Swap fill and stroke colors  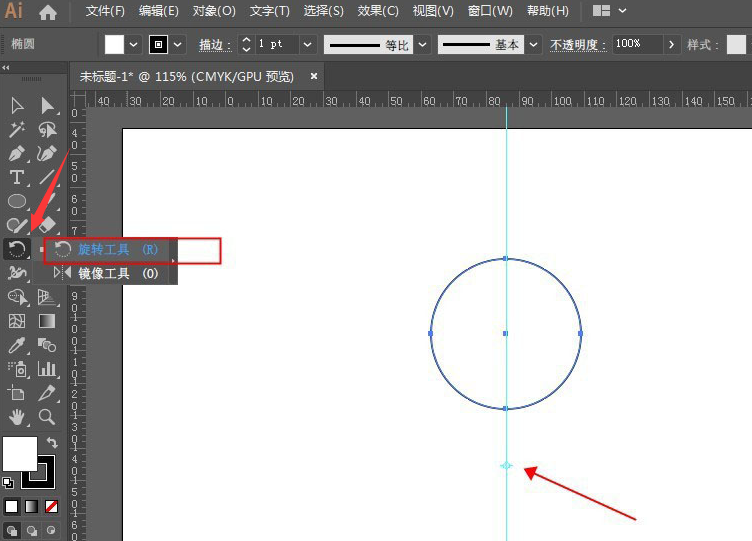click(x=52, y=442)
